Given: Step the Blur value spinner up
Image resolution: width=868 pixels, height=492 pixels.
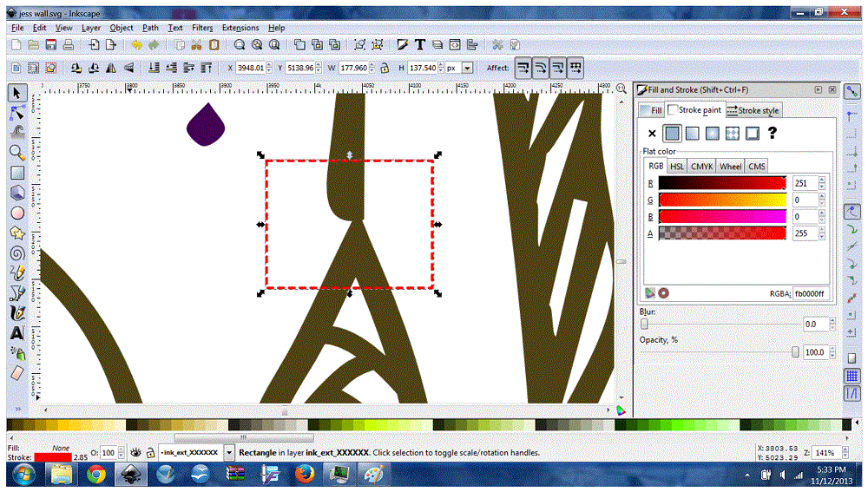Looking at the screenshot, I should tap(832, 321).
